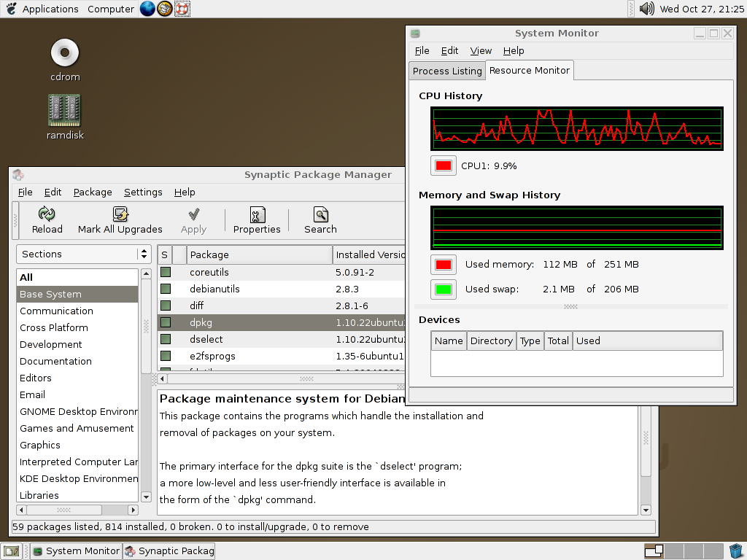Switch to Resource Monitor tab
Viewport: 747px width, 560px height.
click(x=530, y=71)
